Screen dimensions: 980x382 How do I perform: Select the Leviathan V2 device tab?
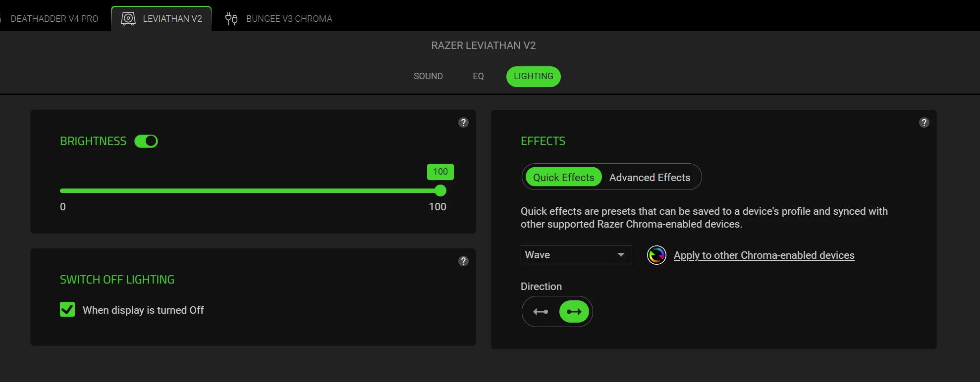coord(162,19)
